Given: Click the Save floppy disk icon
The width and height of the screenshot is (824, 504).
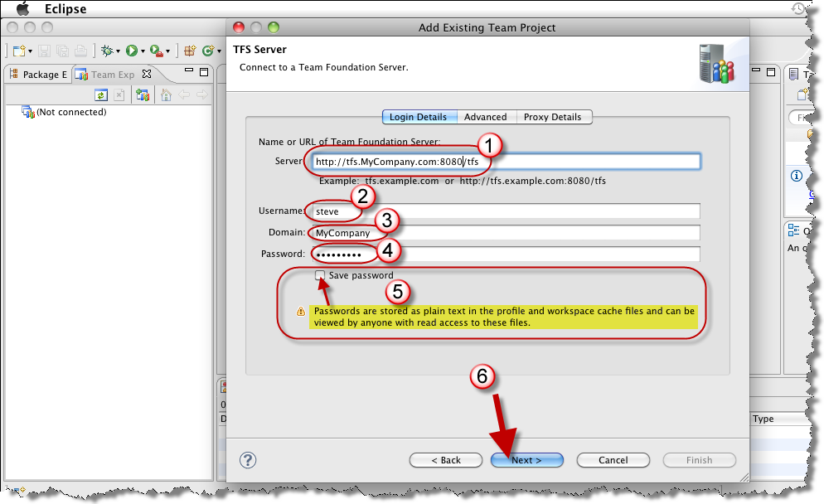Looking at the screenshot, I should [x=44, y=51].
